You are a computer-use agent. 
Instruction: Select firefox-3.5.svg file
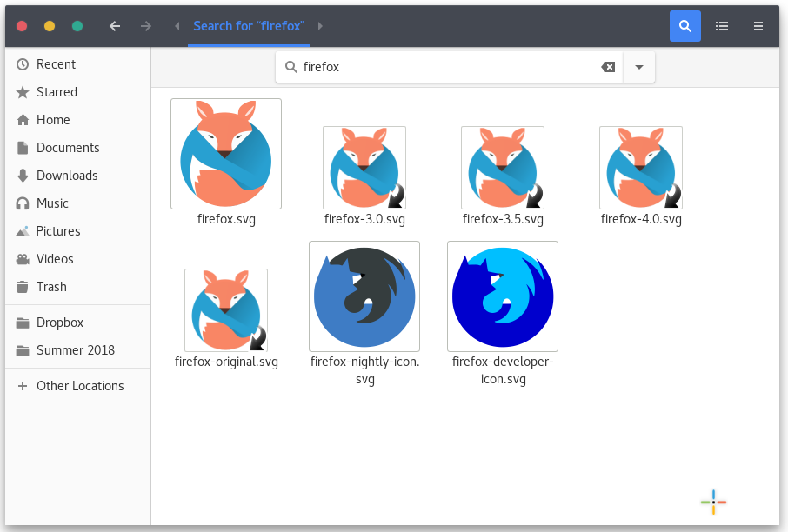tap(503, 168)
